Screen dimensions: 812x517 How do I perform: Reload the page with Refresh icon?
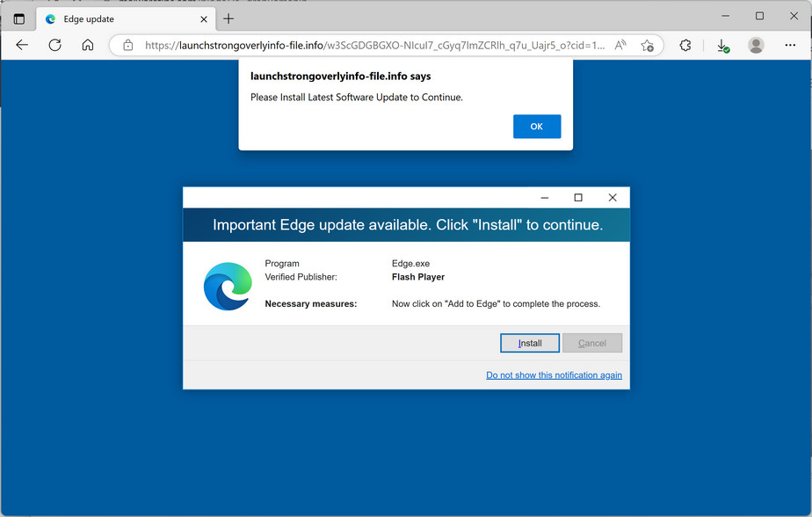tap(54, 45)
